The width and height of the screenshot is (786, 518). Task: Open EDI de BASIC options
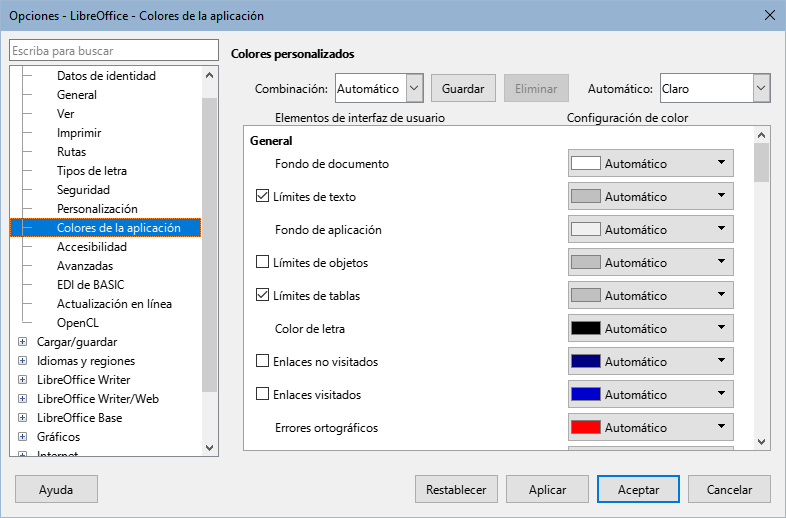(90, 285)
